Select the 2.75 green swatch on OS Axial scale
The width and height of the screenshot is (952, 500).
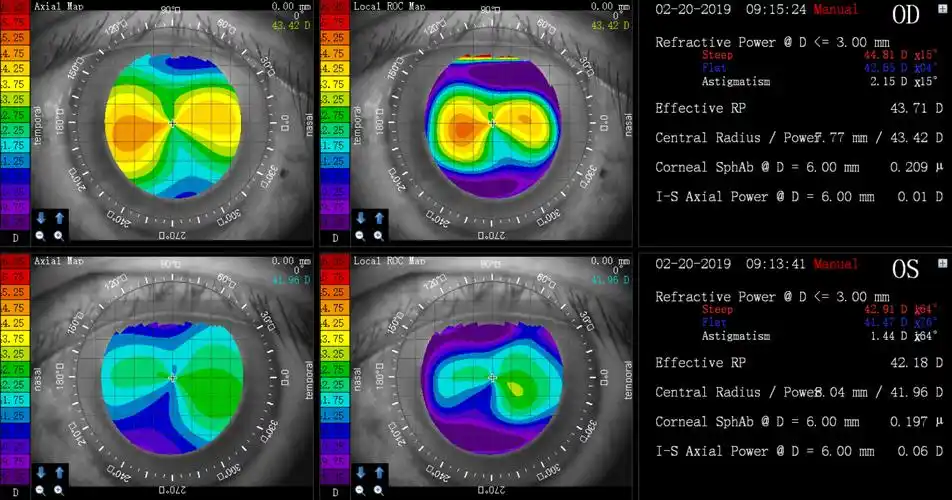(x=15, y=369)
